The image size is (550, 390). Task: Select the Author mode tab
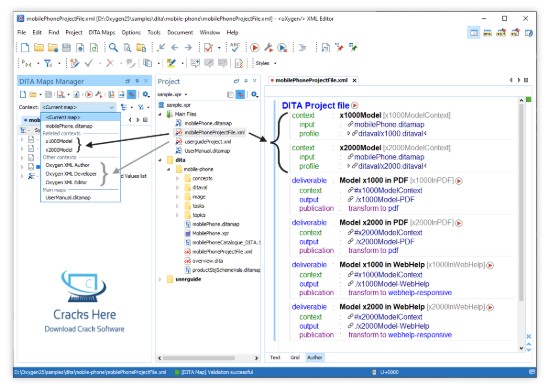click(x=315, y=357)
